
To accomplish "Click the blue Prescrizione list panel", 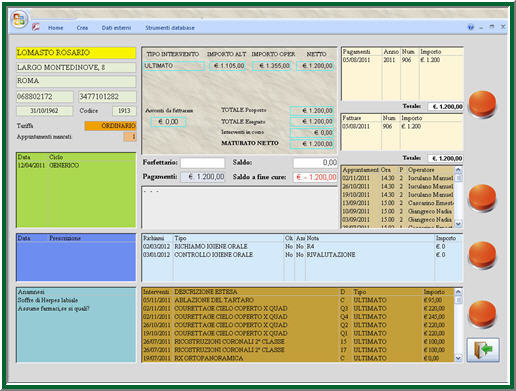I will [76, 257].
